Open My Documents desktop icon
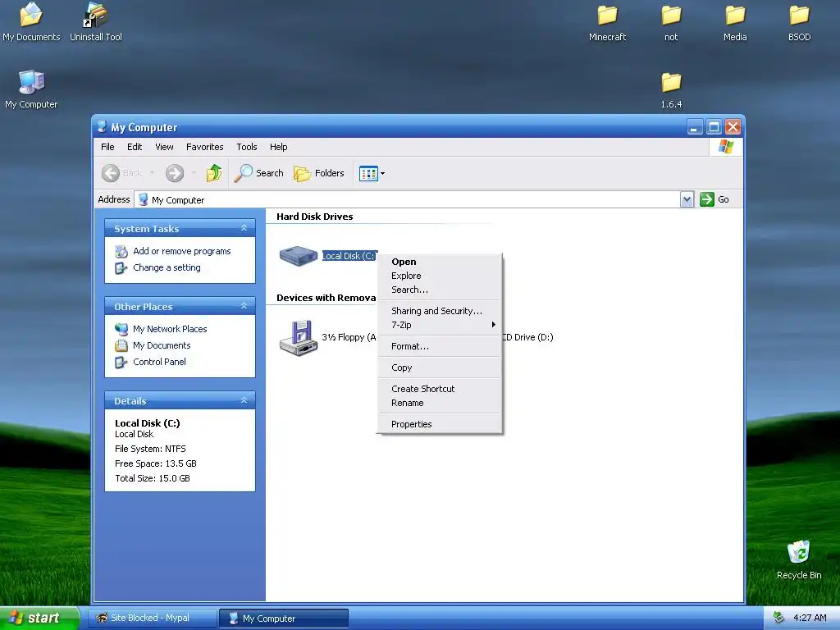This screenshot has height=630, width=840. 31,21
